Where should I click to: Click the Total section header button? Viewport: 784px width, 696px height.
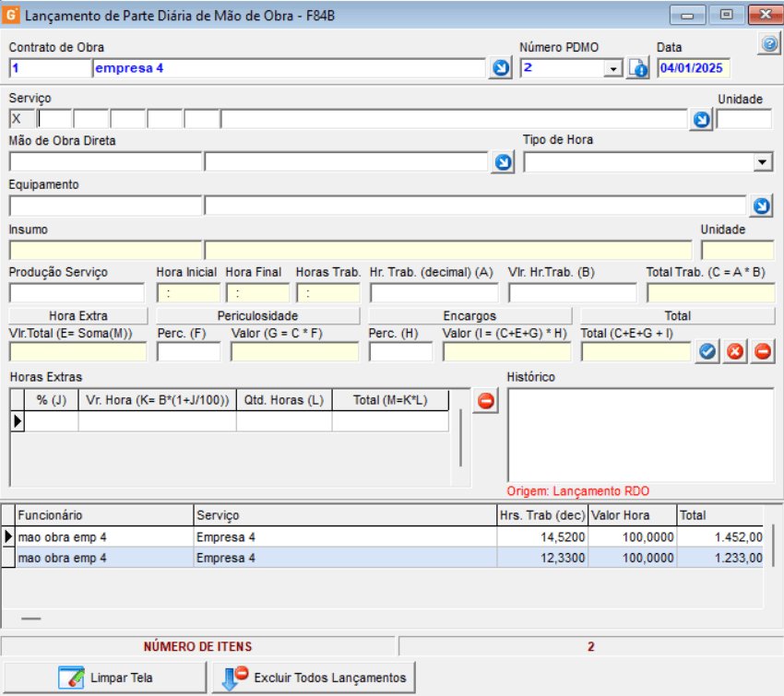[678, 316]
